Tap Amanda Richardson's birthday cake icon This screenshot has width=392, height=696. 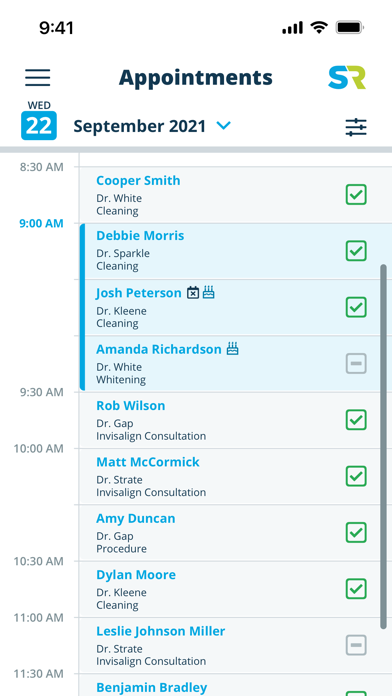click(x=233, y=349)
